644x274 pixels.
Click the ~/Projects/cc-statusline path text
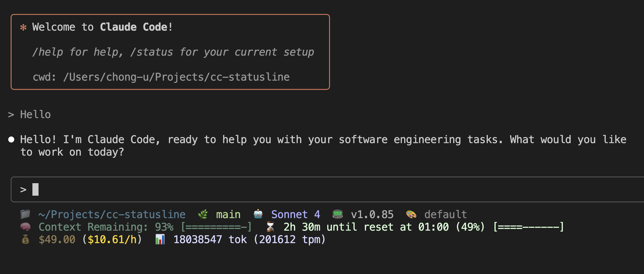112,215
